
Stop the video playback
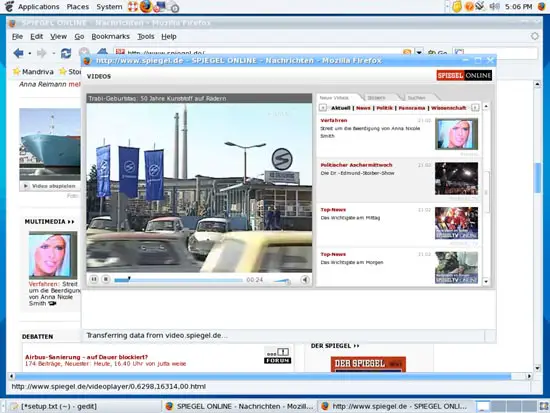[x=106, y=279]
